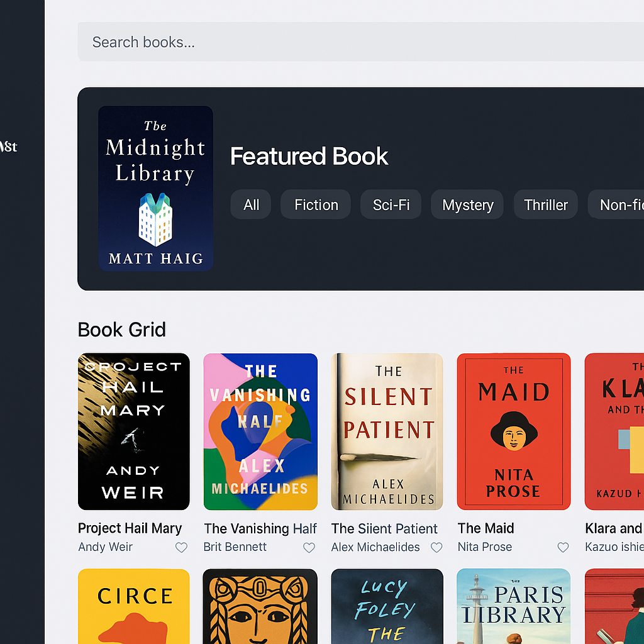
Task: Select the Non-fiction filter chip
Action: [x=616, y=204]
